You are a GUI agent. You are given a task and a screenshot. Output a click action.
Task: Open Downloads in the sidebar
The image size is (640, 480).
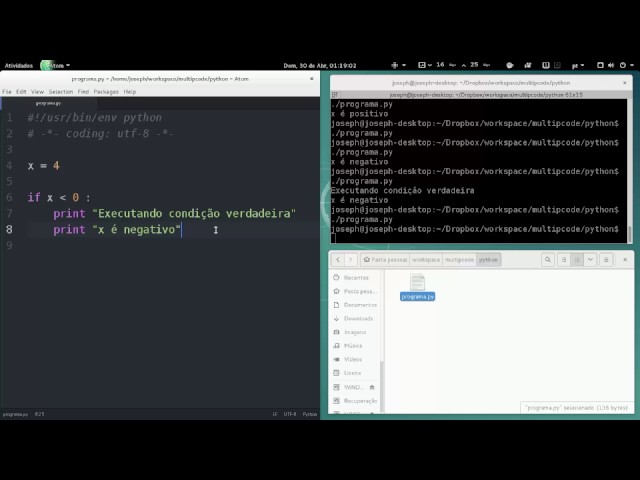tap(354, 318)
